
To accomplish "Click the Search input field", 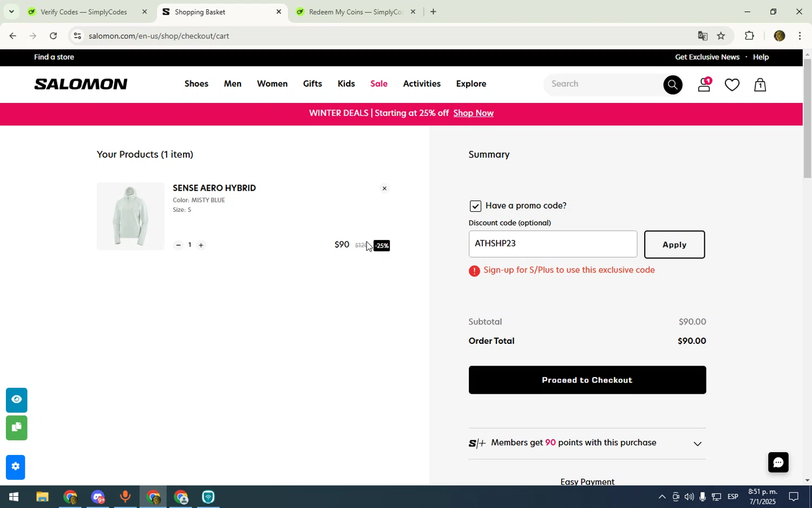I will [604, 84].
